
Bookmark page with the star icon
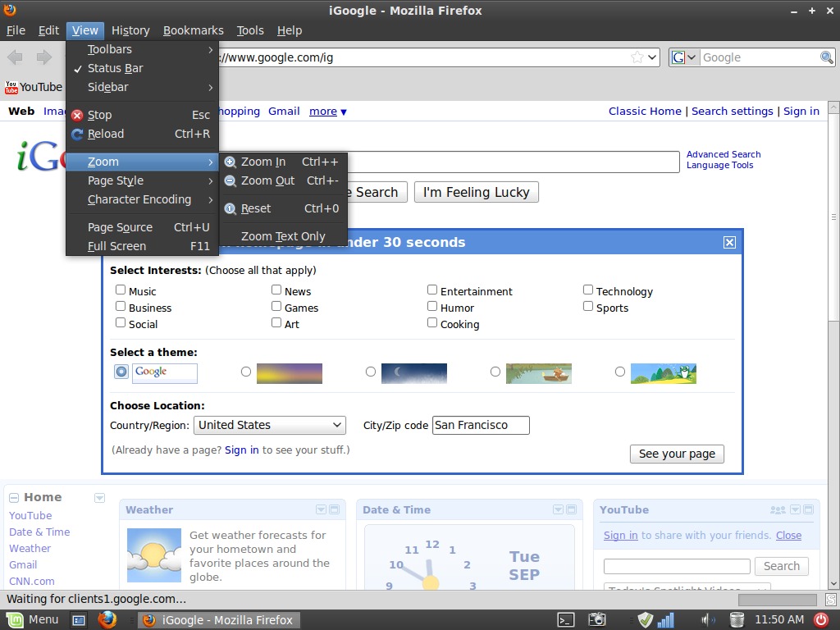(x=637, y=57)
